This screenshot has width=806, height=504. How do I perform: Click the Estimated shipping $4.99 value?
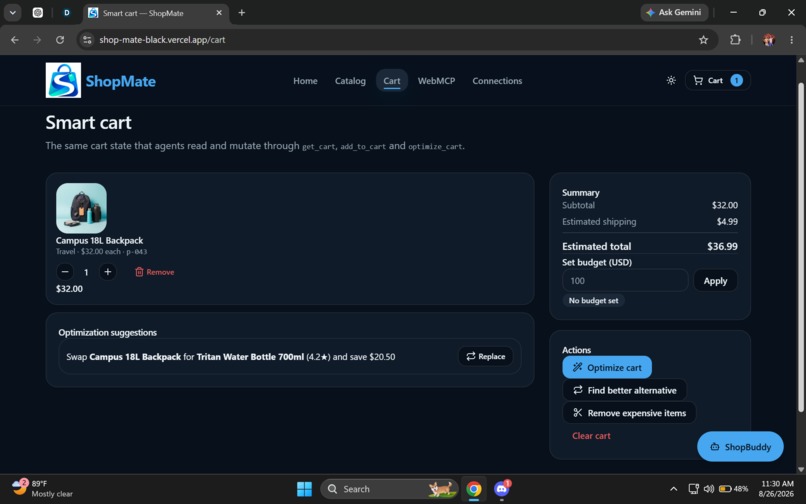727,222
